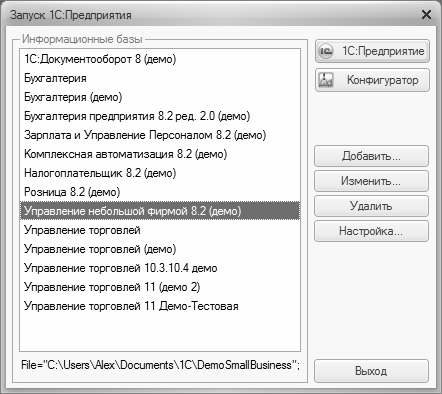Click the Удалить button
The image size is (442, 394).
click(x=371, y=206)
